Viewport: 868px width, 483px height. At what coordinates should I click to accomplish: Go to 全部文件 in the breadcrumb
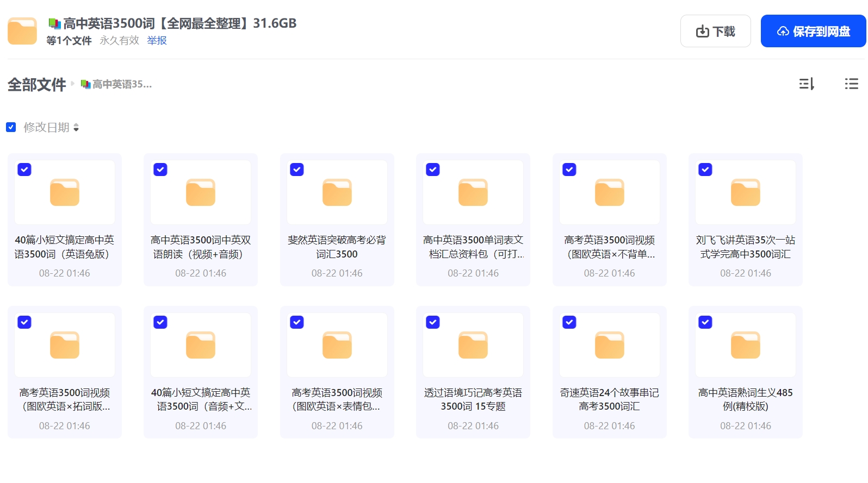coord(36,85)
